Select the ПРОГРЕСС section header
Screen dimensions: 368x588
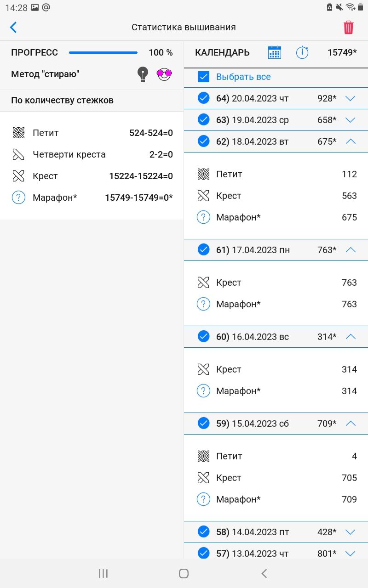point(34,52)
